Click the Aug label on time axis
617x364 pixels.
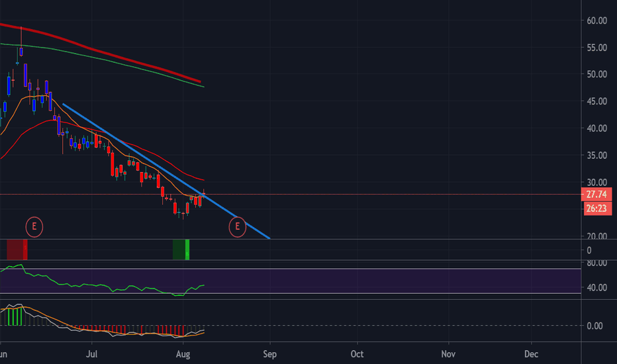pyautogui.click(x=183, y=354)
